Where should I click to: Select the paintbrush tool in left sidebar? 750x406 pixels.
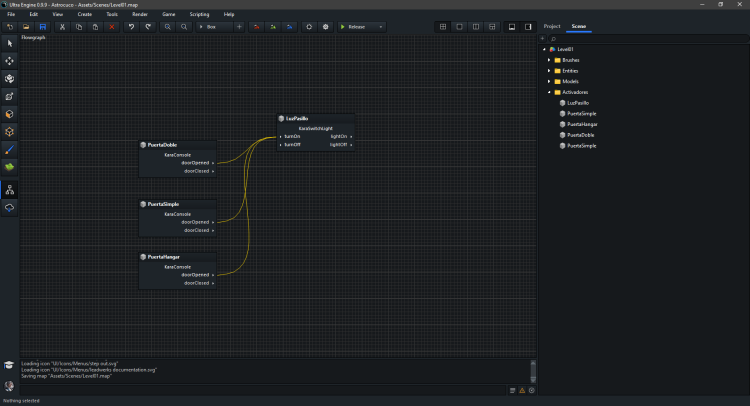tap(10, 148)
